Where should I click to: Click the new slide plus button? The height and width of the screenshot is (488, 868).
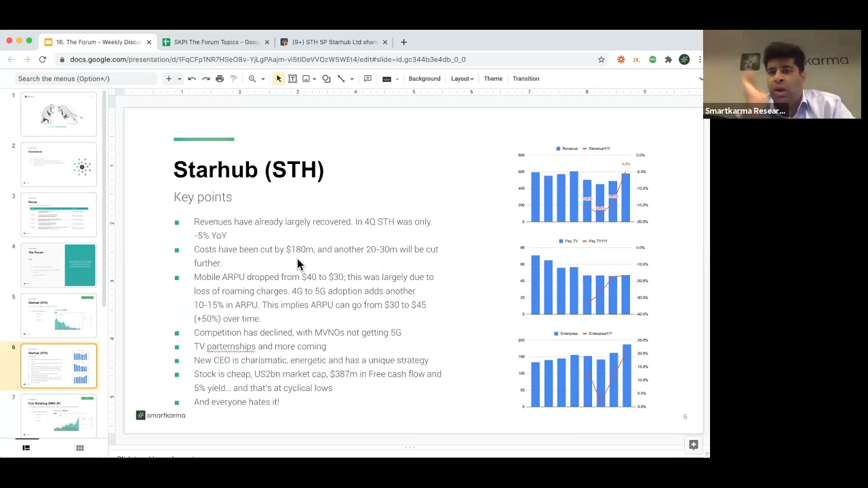point(169,79)
